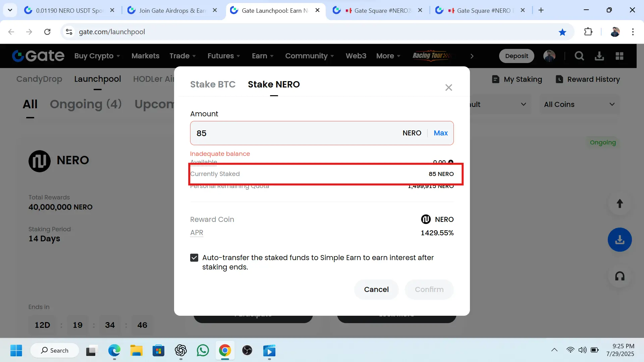Screen dimensions: 644x362
Task: Click the Gate search icon
Action: click(x=579, y=56)
